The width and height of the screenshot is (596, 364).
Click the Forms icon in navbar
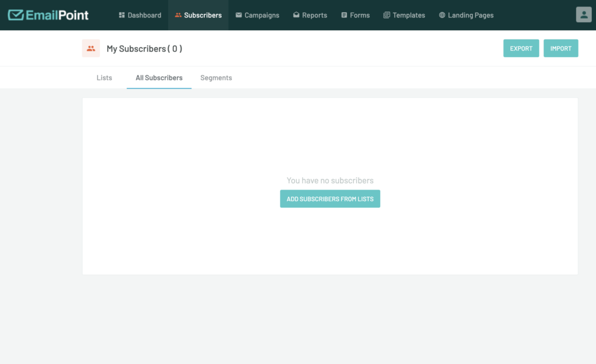pos(344,15)
